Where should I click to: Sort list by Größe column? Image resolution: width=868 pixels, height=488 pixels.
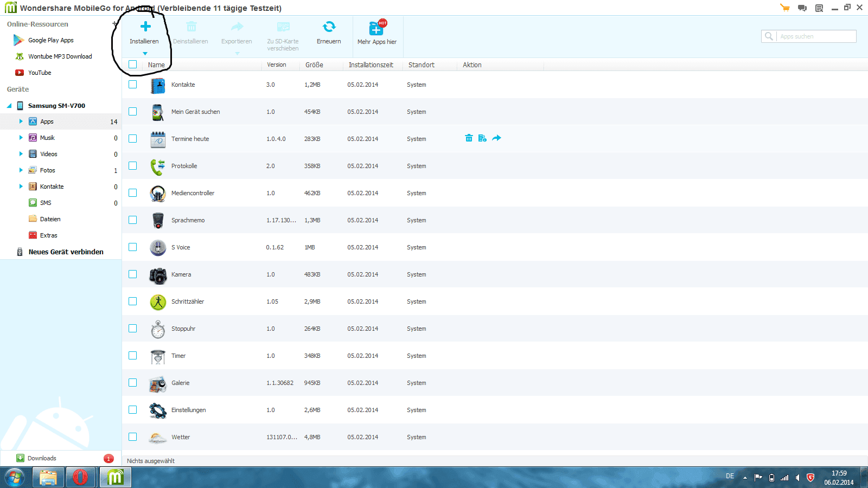pyautogui.click(x=314, y=65)
